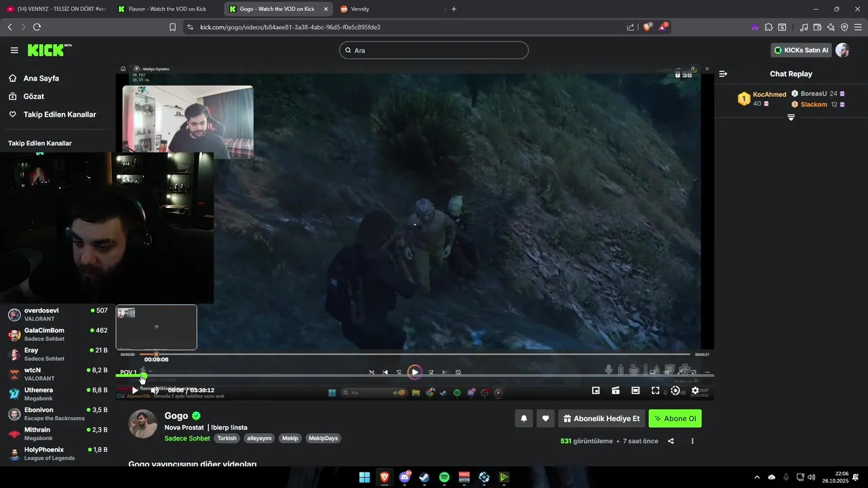
Task: Open Brave Wallet from the toolbar
Action: tap(817, 27)
